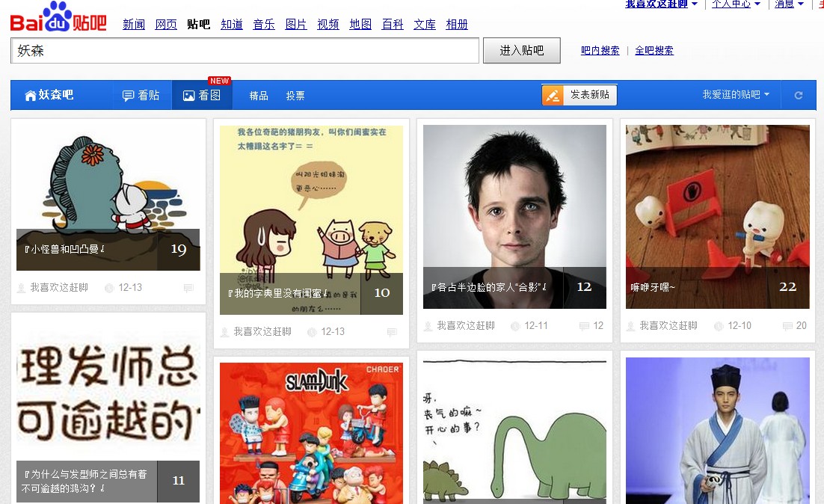The image size is (824, 504).
Task: Click caption 嘛咿牙嘿~
Action: pos(653,287)
